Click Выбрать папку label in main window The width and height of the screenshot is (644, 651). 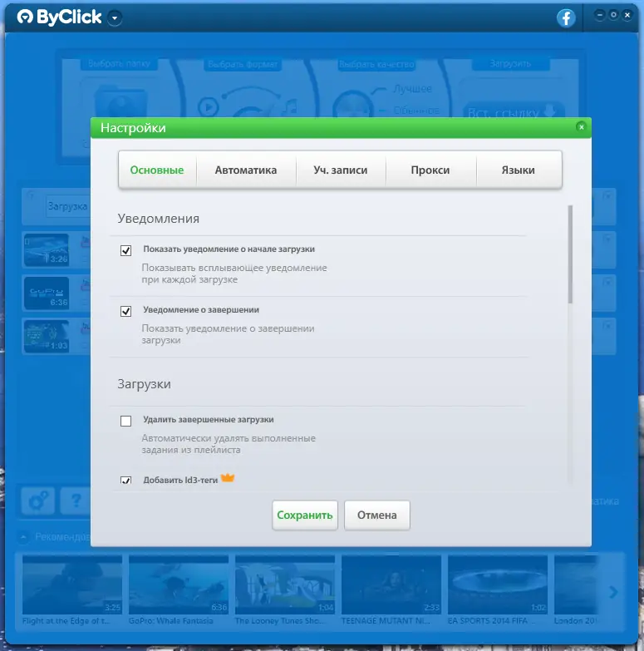[x=119, y=63]
